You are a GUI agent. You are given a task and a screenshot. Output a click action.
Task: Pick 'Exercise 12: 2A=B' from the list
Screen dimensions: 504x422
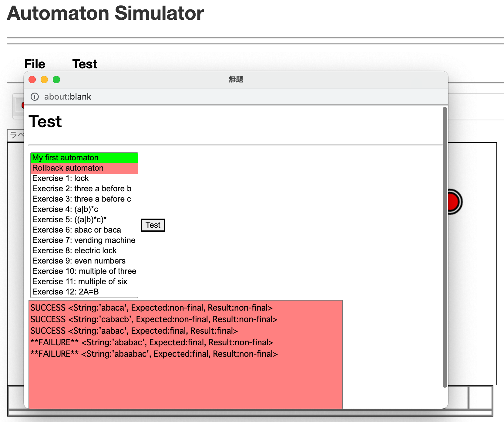point(84,292)
